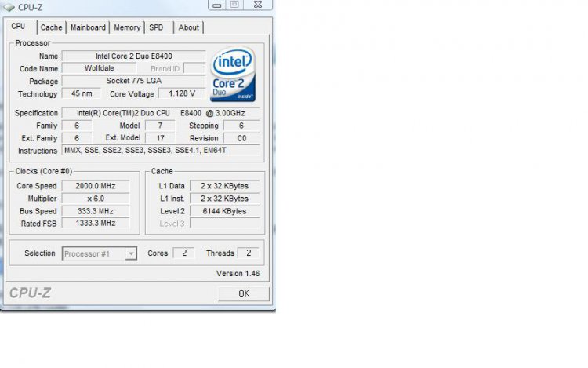This screenshot has height=368, width=588.
Task: Select the core voltage value '1.128 V'
Action: tap(182, 93)
